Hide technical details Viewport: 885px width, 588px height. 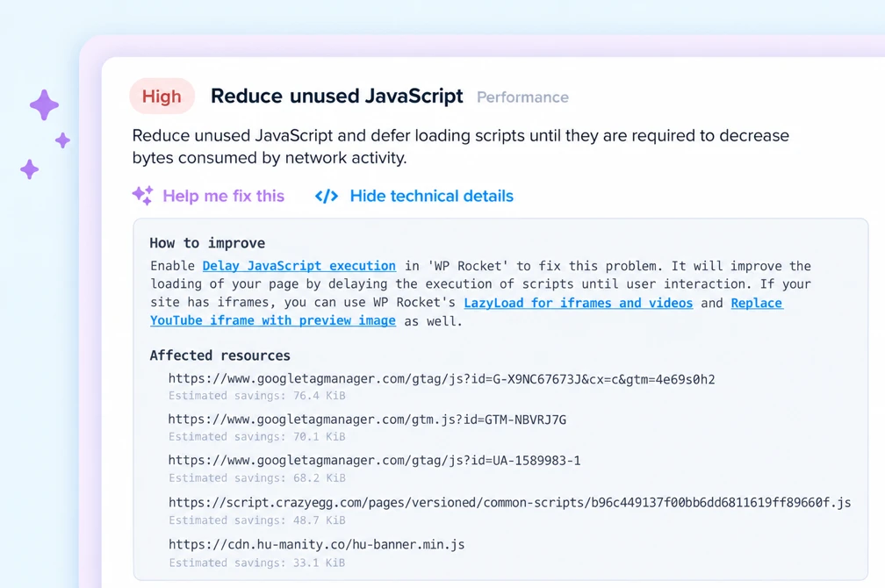431,196
